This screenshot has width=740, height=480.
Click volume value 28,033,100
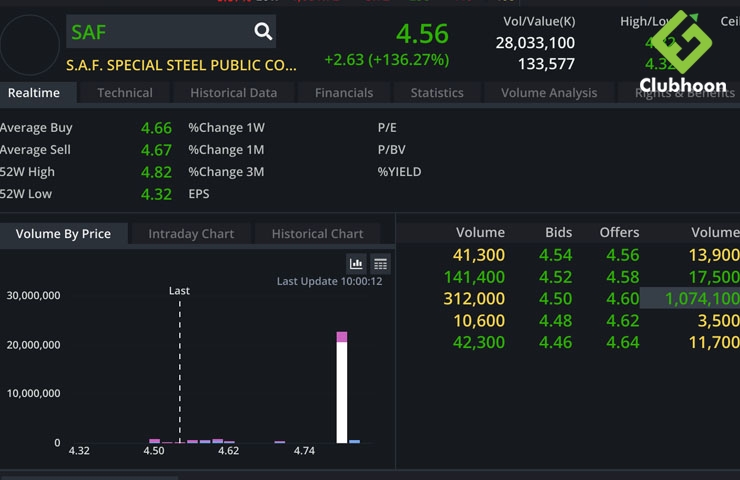click(535, 43)
